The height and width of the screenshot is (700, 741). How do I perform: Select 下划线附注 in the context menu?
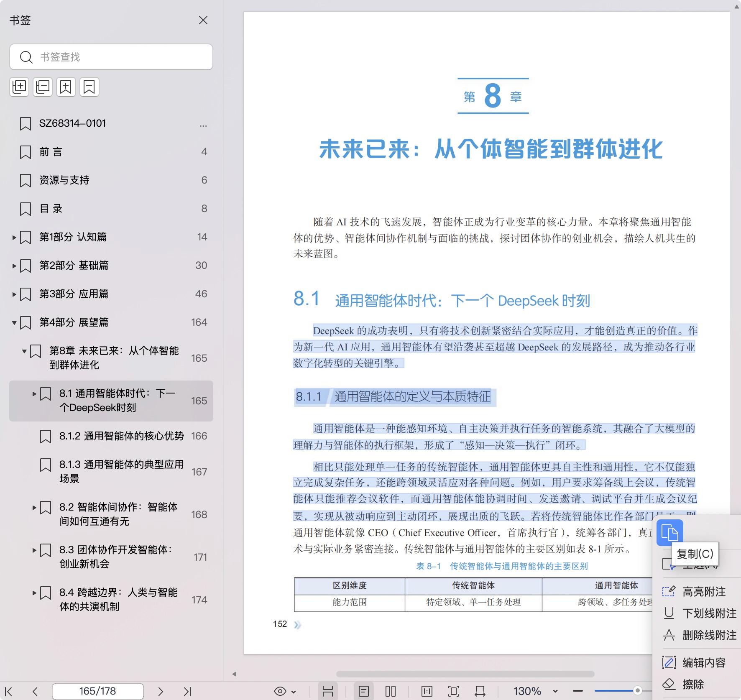click(x=709, y=613)
